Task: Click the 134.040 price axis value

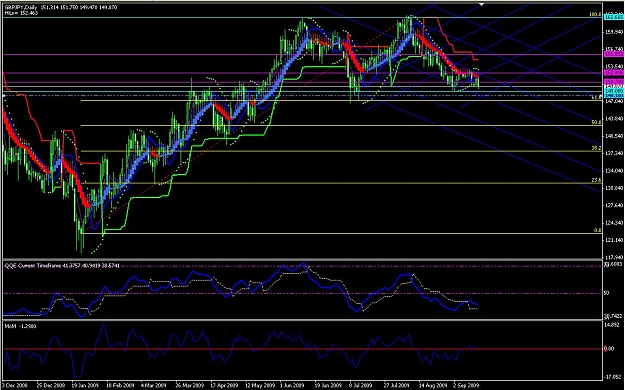Action: click(x=613, y=171)
